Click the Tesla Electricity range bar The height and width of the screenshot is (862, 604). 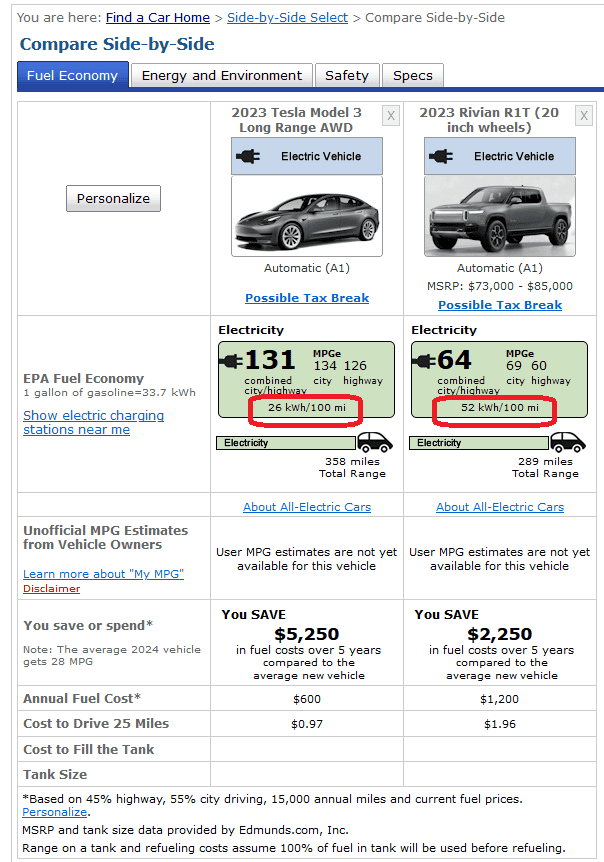coord(286,443)
